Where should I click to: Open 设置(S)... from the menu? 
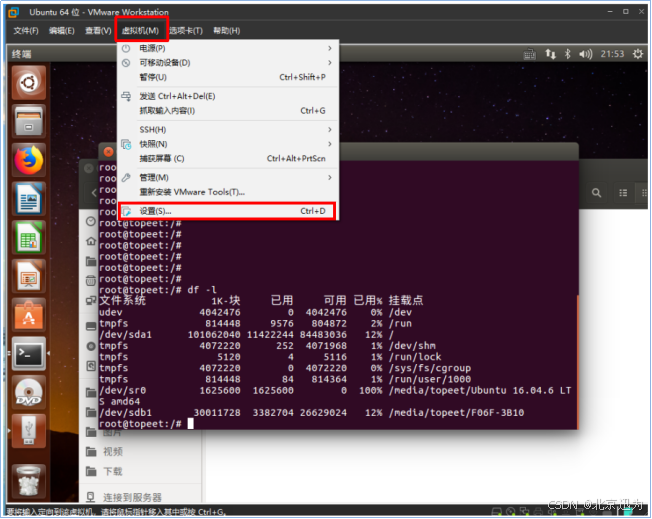pyautogui.click(x=228, y=211)
